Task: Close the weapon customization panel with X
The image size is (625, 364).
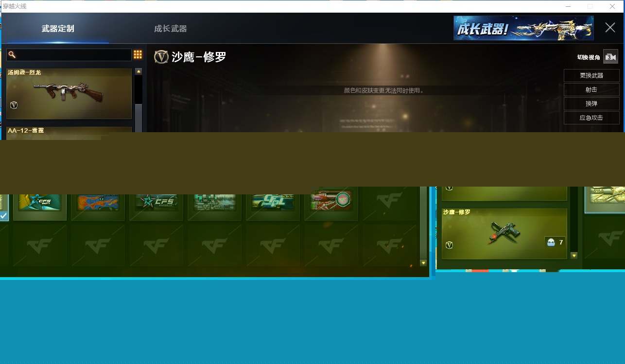Action: tap(610, 27)
